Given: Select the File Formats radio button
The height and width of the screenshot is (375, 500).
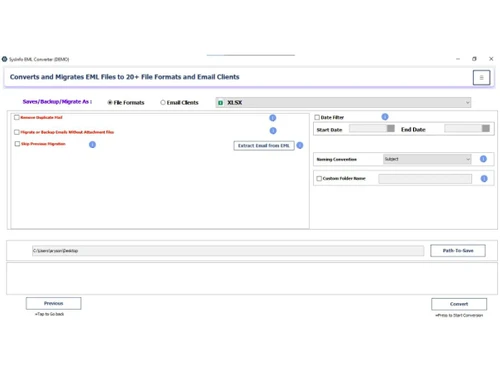Looking at the screenshot, I should 110,103.
